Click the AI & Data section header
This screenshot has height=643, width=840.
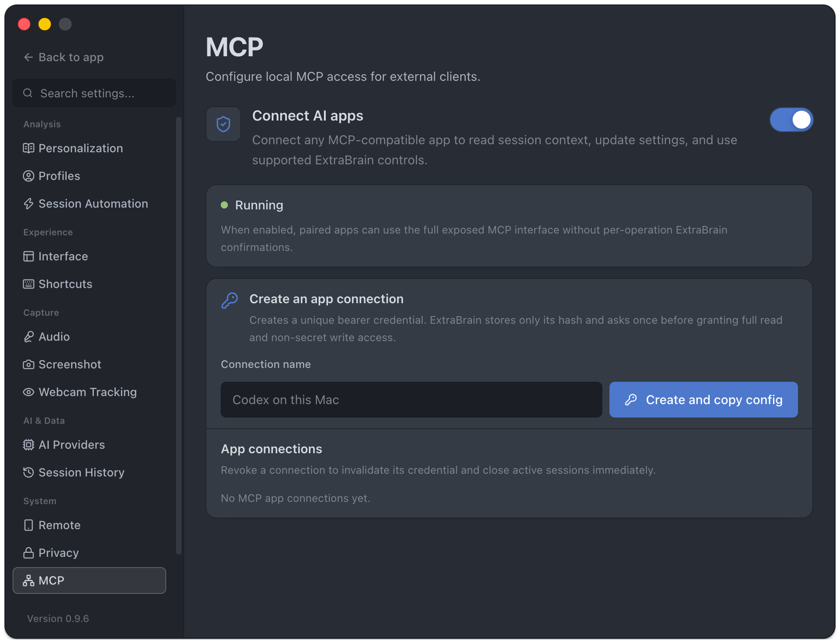[x=44, y=421]
